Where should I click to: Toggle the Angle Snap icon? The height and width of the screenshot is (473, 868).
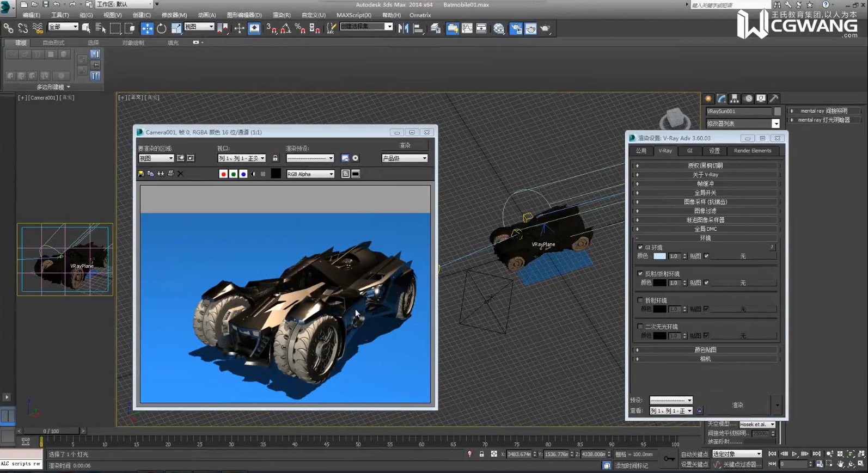[x=286, y=28]
